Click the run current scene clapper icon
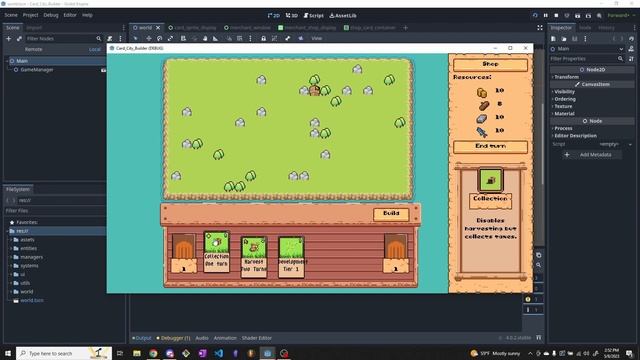This screenshot has width=640, height=360. [x=578, y=16]
